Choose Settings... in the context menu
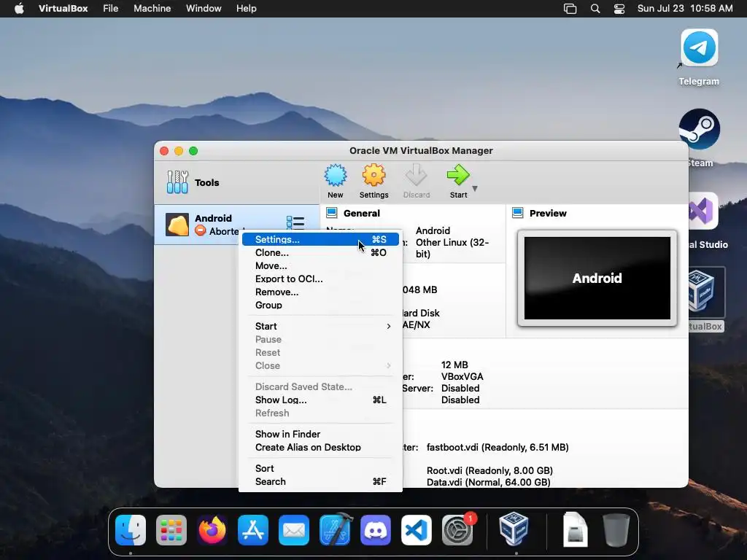This screenshot has height=560, width=747. [x=321, y=239]
